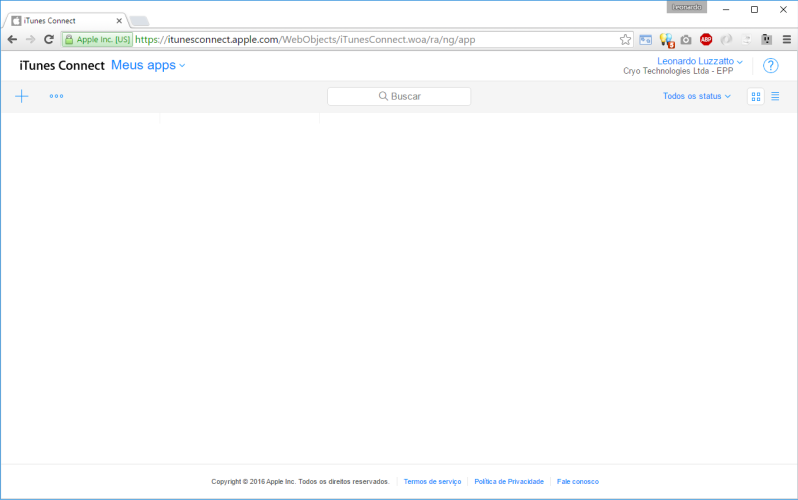Switch to list view

point(775,96)
